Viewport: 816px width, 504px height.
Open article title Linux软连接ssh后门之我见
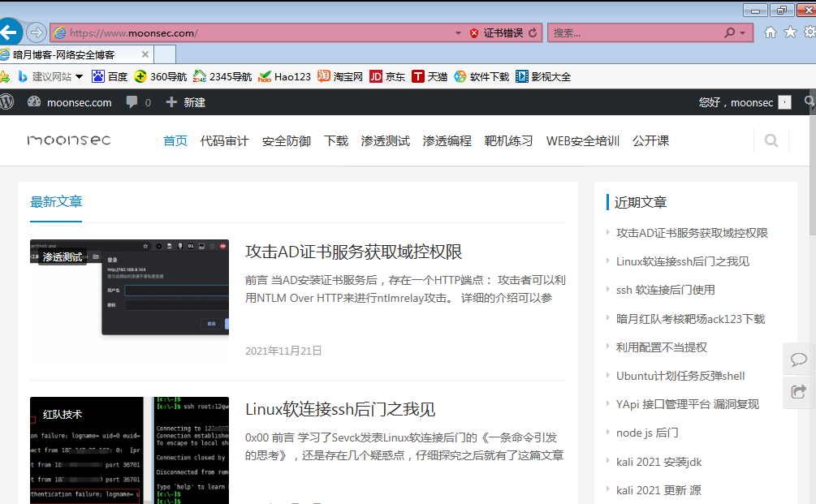(x=340, y=409)
